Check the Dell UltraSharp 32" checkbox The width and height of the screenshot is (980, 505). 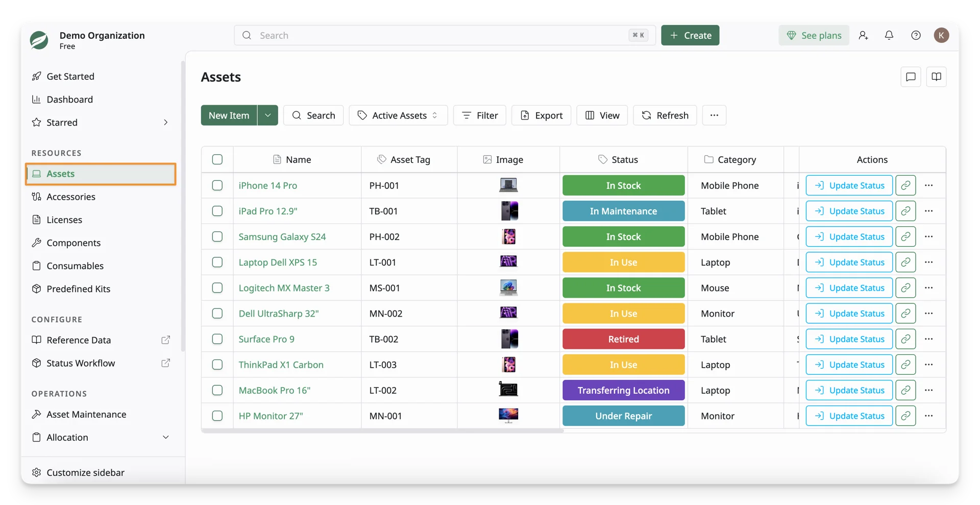(x=217, y=314)
